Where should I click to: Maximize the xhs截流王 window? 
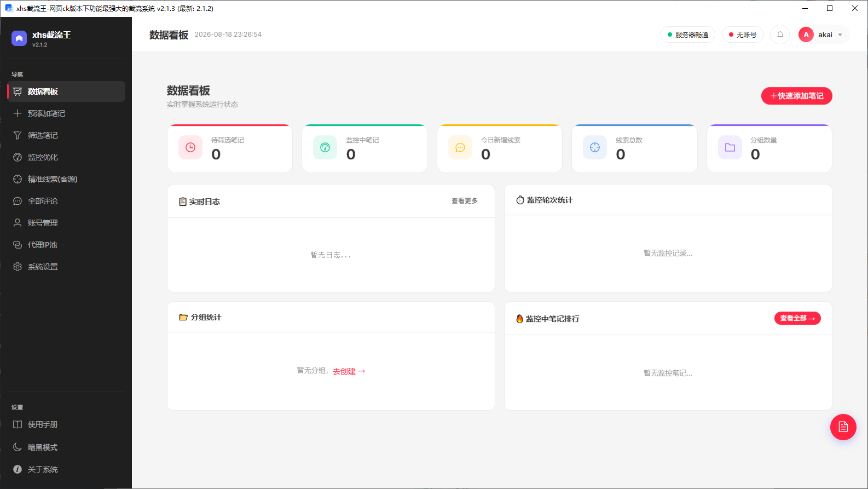(x=830, y=8)
